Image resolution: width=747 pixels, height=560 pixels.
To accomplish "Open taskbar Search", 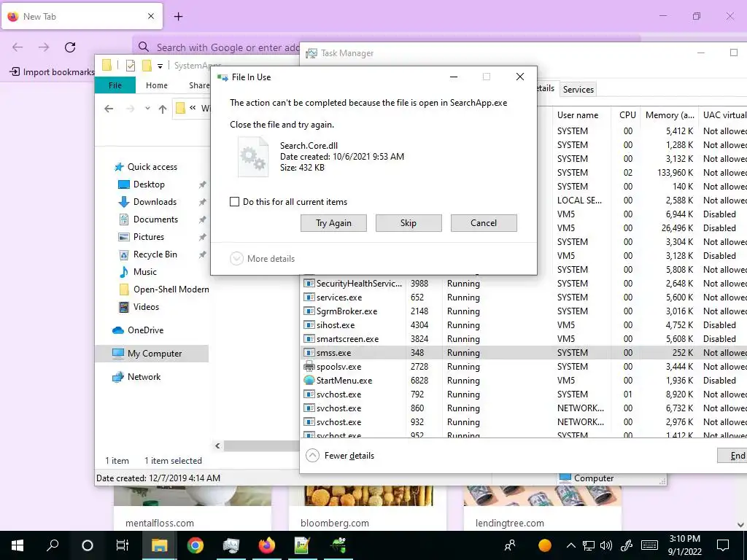I will (53, 545).
